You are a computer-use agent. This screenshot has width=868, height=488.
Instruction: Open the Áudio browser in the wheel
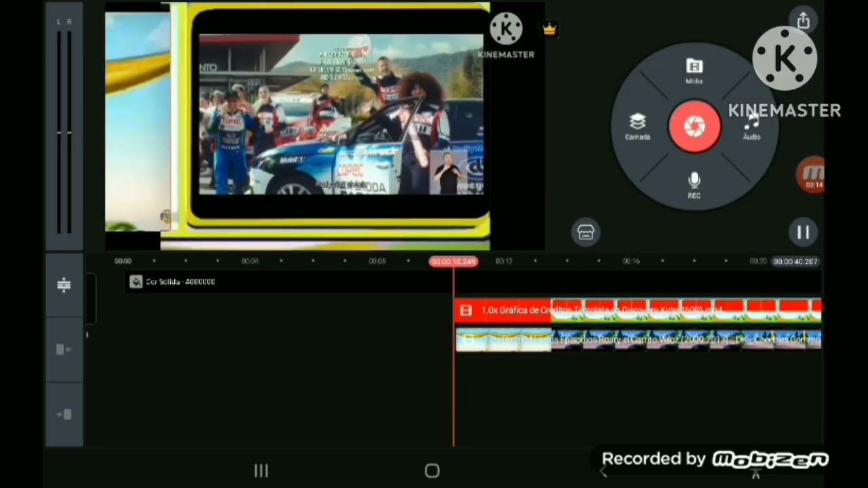point(751,127)
